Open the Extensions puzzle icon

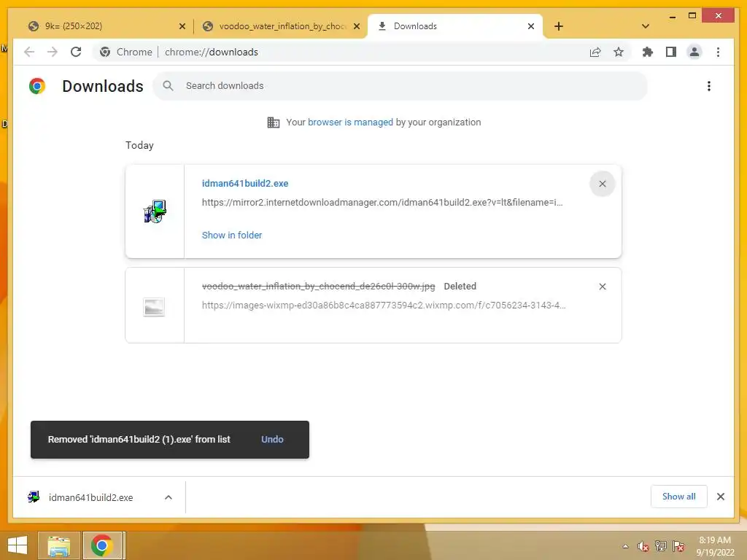click(x=648, y=52)
